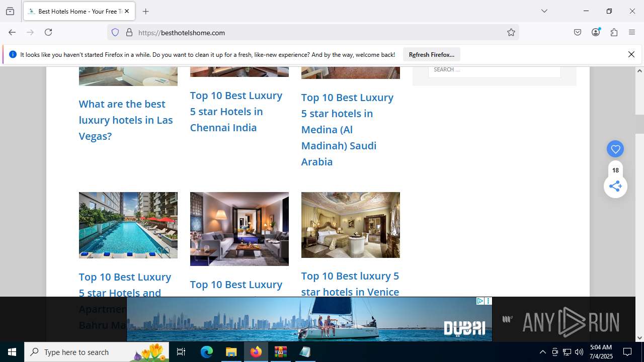Screen dimensions: 644x362
Task: Close the Best Hotels Home tab
Action: pos(127,11)
